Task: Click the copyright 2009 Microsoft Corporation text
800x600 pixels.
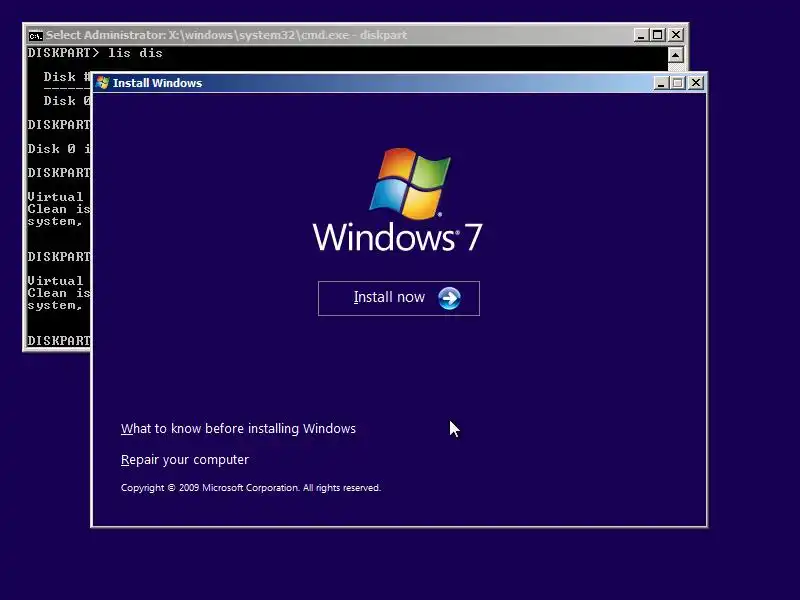Action: click(251, 488)
